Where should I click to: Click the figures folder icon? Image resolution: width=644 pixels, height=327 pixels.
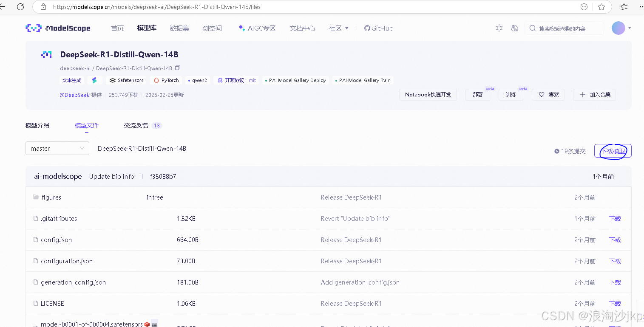36,197
